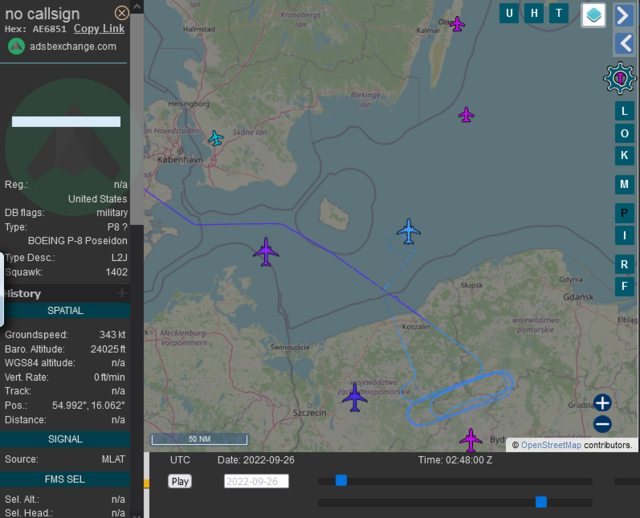Select the cyan aircraft near København
Viewport: 640px width, 518px height.
(x=215, y=138)
